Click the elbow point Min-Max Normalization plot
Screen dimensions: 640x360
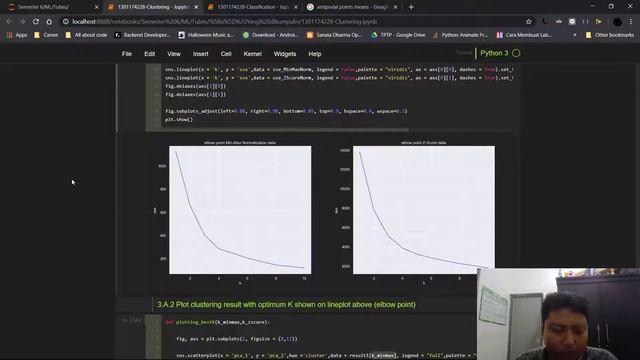[x=240, y=210]
